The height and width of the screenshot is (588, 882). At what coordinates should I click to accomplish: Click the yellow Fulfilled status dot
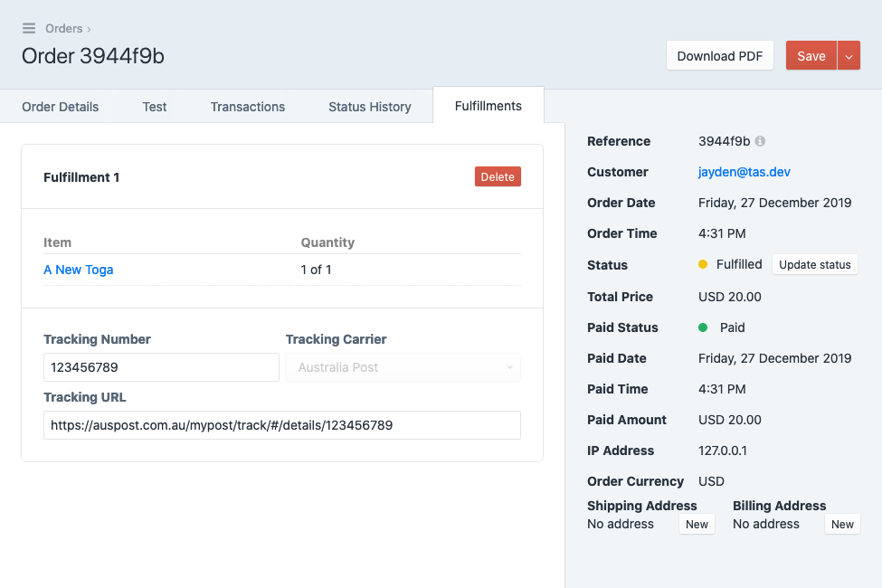pos(703,264)
